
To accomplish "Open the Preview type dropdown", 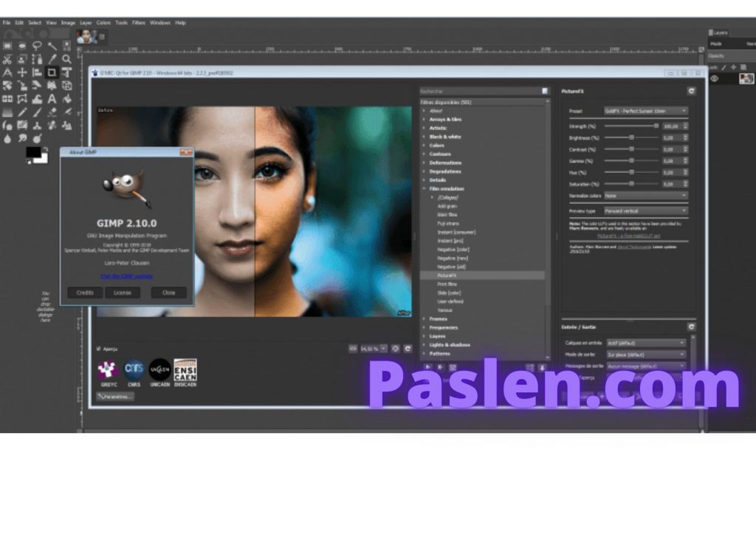I will coord(646,211).
